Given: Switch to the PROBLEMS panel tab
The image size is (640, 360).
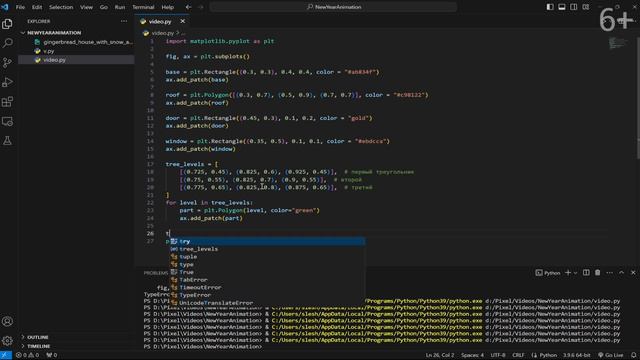Looking at the screenshot, I should (156, 273).
